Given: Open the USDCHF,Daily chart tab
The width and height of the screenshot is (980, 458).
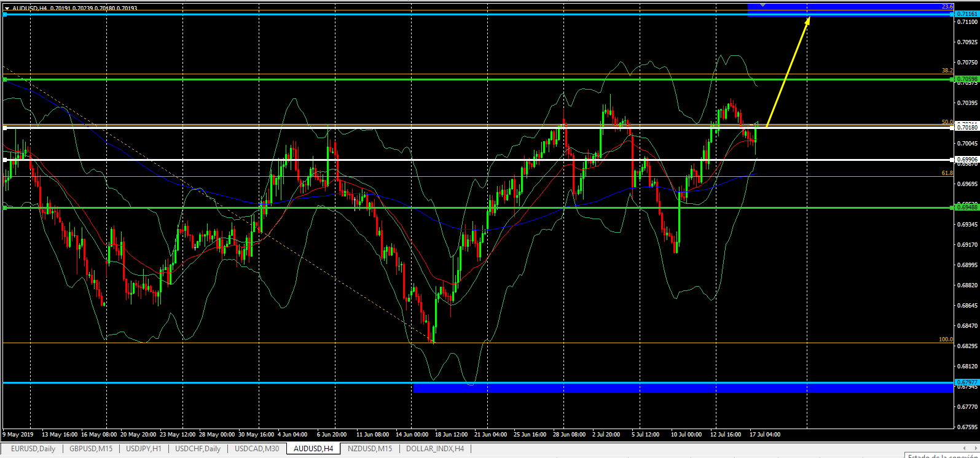Looking at the screenshot, I should [197, 449].
